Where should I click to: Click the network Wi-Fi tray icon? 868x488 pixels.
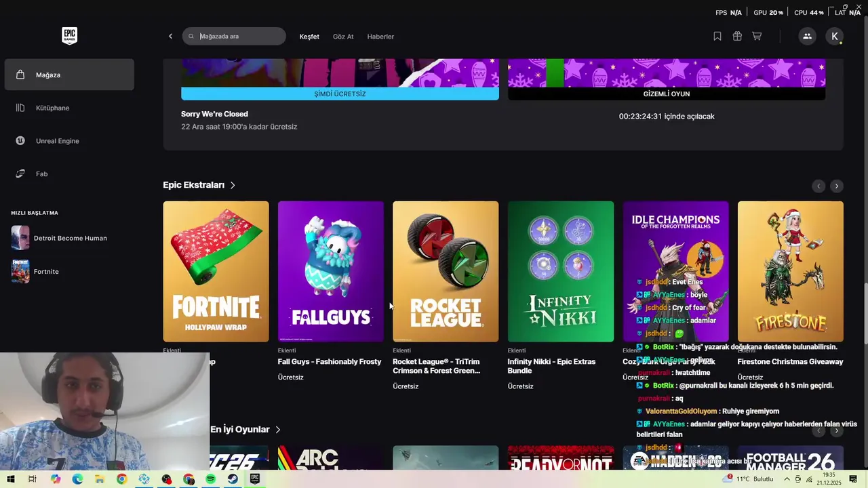[809, 479]
